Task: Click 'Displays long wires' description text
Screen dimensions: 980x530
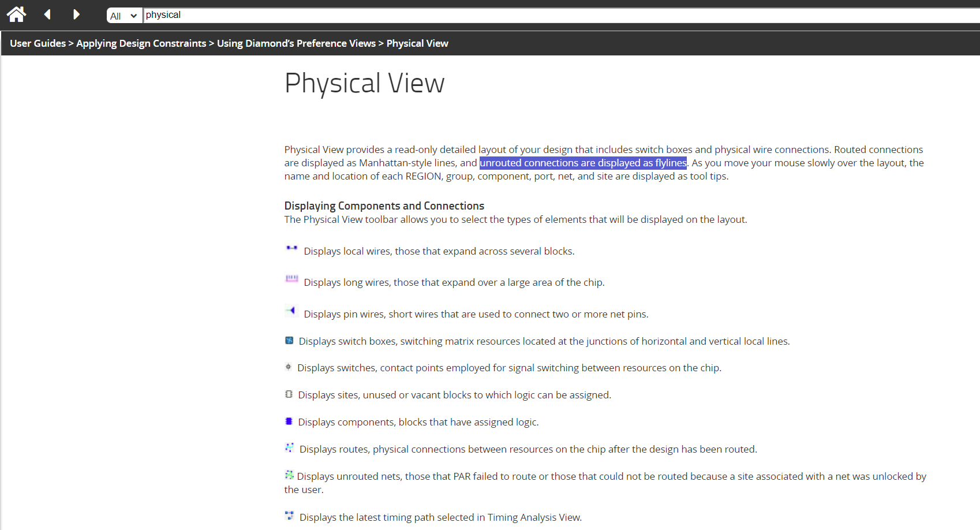Action: click(x=454, y=282)
